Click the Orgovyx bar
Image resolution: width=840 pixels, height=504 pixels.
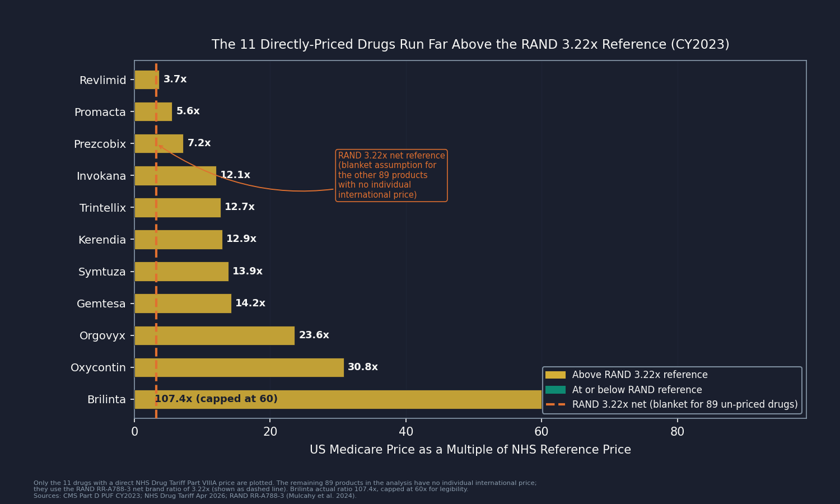[x=214, y=335]
